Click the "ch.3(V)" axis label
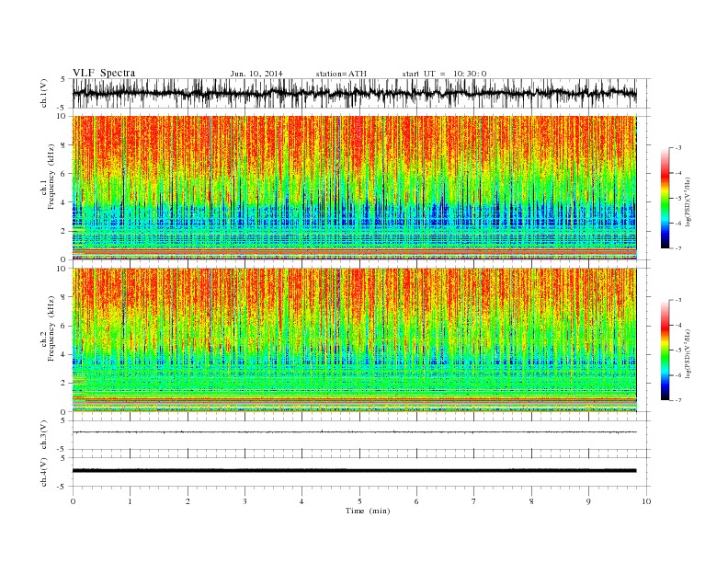 click(x=44, y=435)
